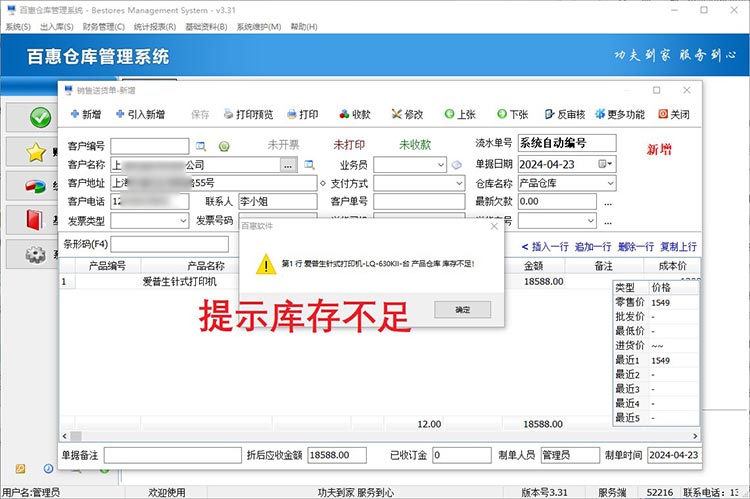The width and height of the screenshot is (750, 499).
Task: Open the 帮助(H) menu
Action: [304, 27]
